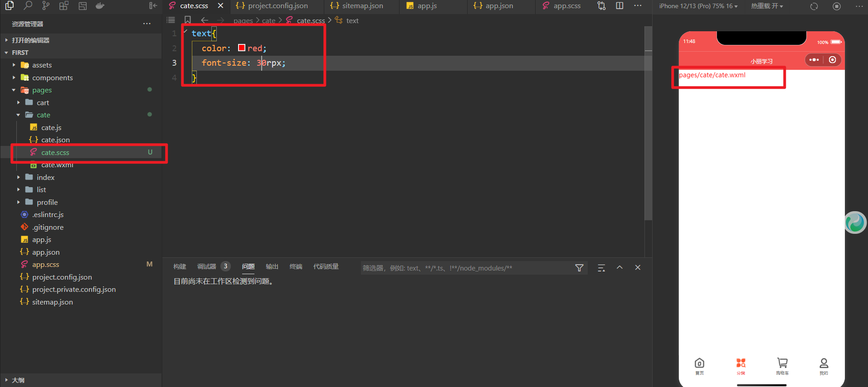Open cate.json in file tree
Image resolution: width=868 pixels, height=387 pixels.
[x=55, y=140]
